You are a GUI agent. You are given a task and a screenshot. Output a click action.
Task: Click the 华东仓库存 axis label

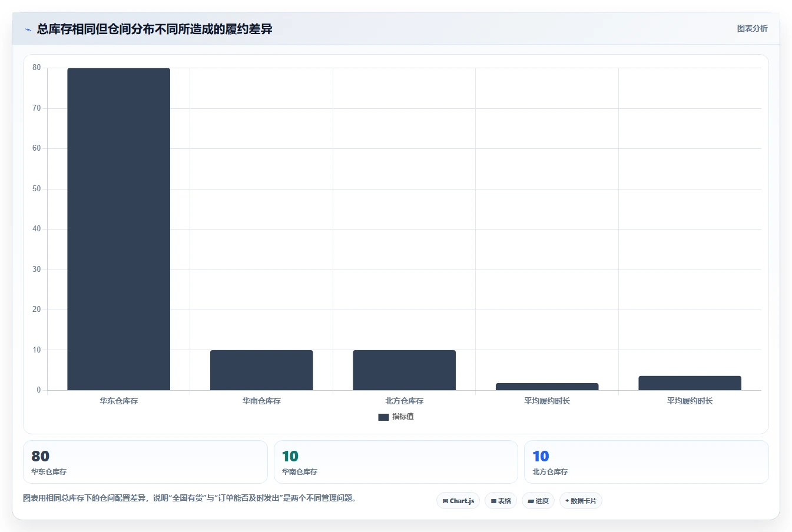(x=118, y=401)
